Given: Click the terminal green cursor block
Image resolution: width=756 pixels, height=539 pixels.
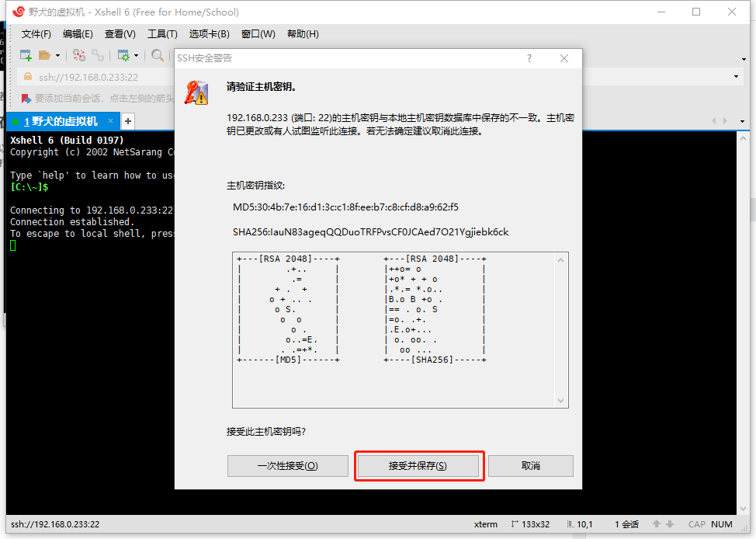Looking at the screenshot, I should coord(13,245).
